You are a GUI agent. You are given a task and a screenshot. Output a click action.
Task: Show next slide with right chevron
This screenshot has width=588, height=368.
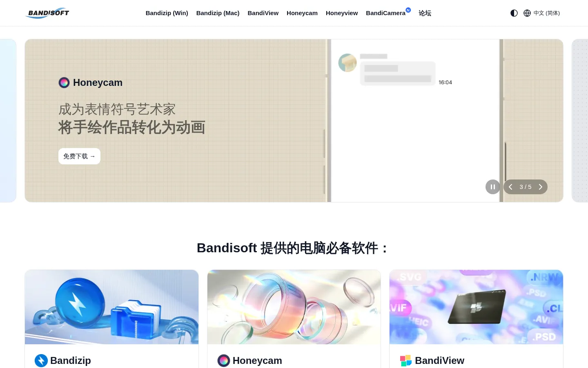click(540, 187)
